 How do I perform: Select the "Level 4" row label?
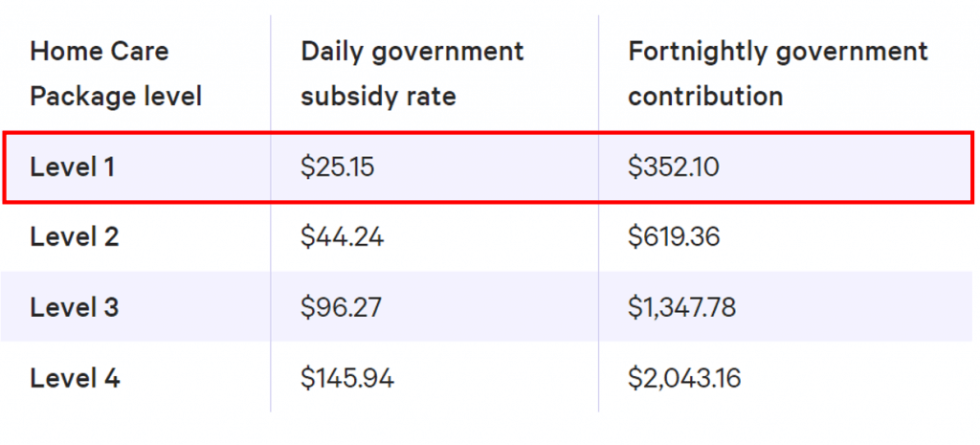click(75, 378)
